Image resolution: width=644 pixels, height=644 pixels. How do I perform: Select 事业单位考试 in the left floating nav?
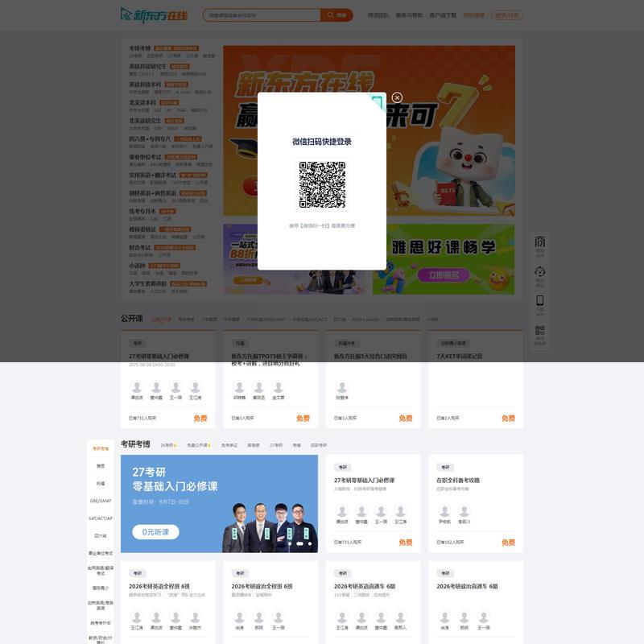point(101,553)
